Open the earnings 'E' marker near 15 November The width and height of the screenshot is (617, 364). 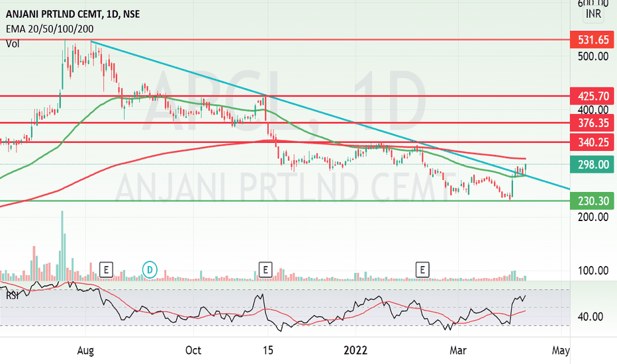point(265,270)
